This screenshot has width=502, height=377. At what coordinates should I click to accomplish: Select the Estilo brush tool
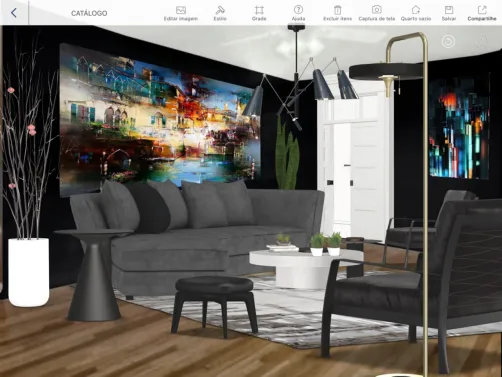click(220, 13)
